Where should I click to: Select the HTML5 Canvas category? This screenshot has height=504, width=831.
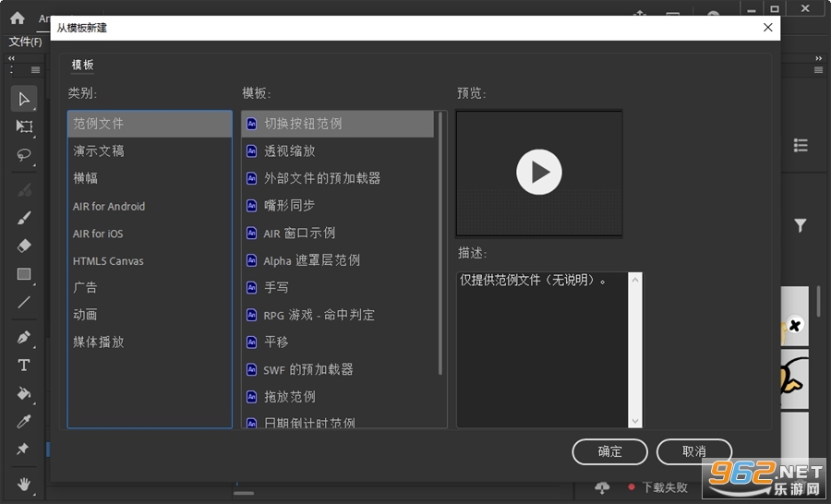click(x=150, y=260)
